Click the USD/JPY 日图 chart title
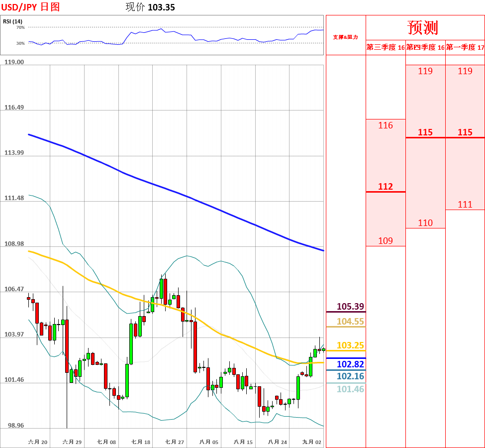 coord(30,7)
